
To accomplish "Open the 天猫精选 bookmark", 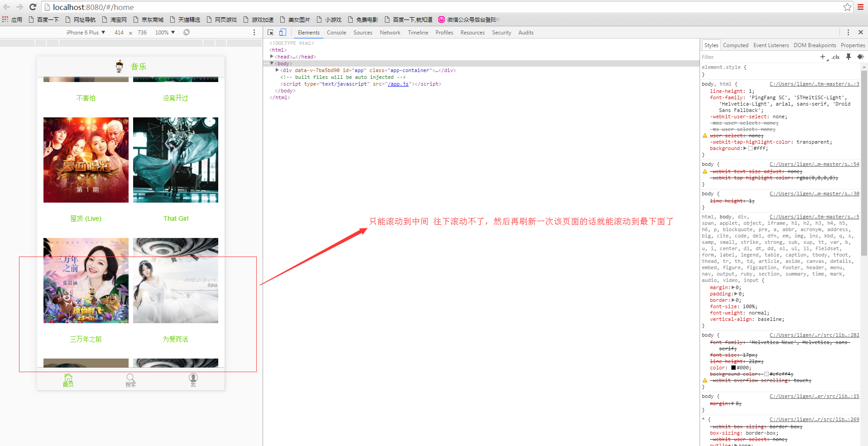I will click(185, 19).
